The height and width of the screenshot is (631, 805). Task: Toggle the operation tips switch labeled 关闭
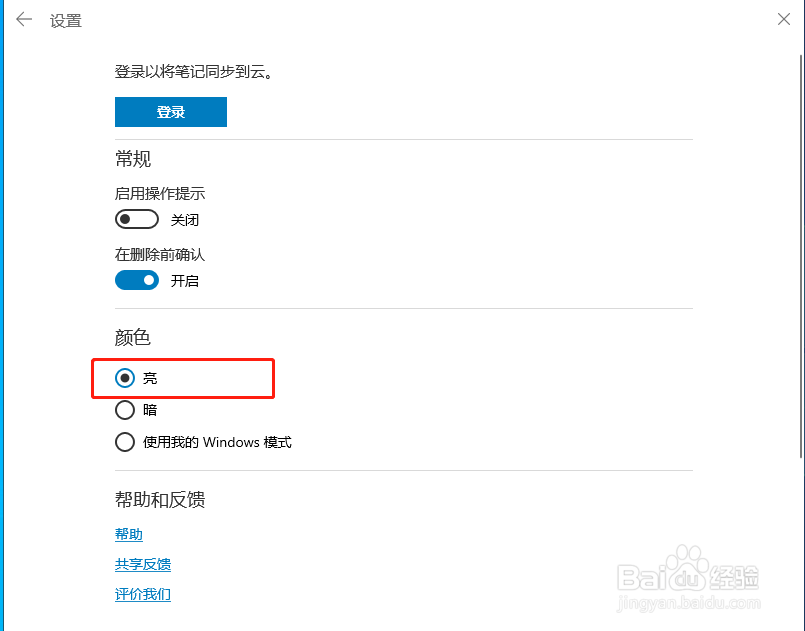[136, 218]
